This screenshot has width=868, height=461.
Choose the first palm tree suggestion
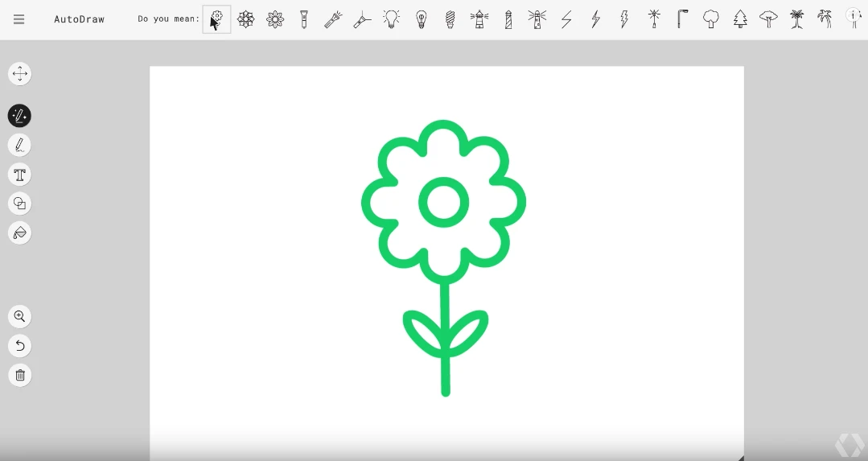797,19
